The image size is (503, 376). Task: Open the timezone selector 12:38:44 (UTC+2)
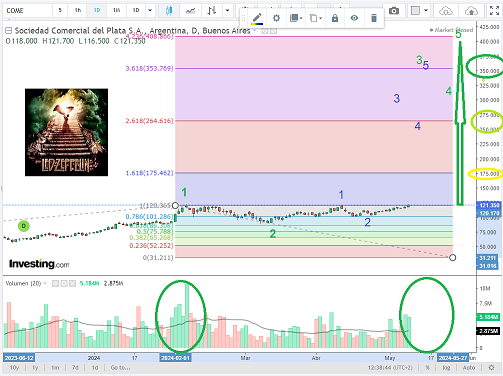[390, 368]
